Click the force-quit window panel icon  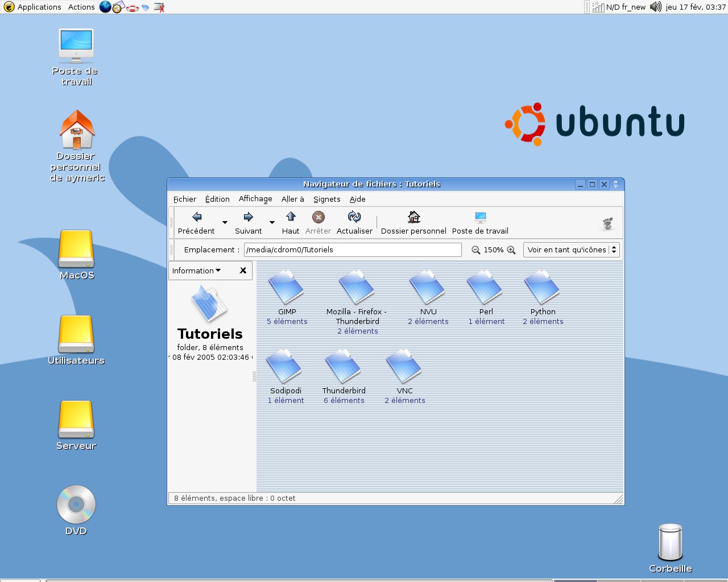point(160,7)
